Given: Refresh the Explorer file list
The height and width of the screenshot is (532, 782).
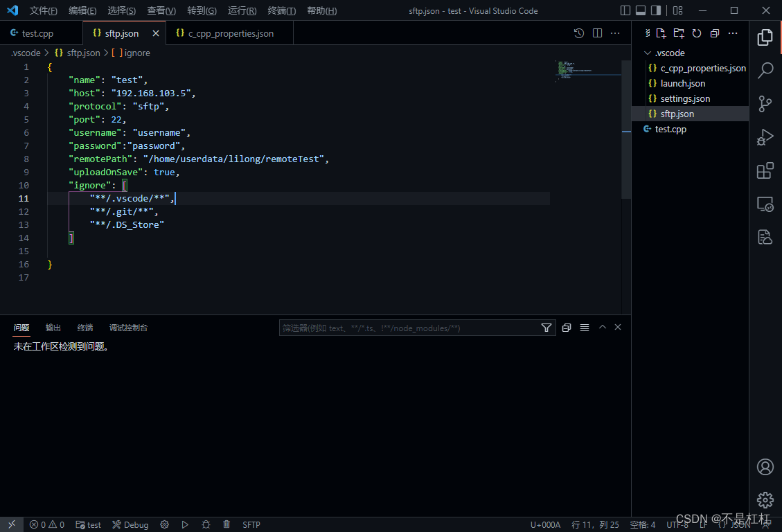Looking at the screenshot, I should coord(696,33).
